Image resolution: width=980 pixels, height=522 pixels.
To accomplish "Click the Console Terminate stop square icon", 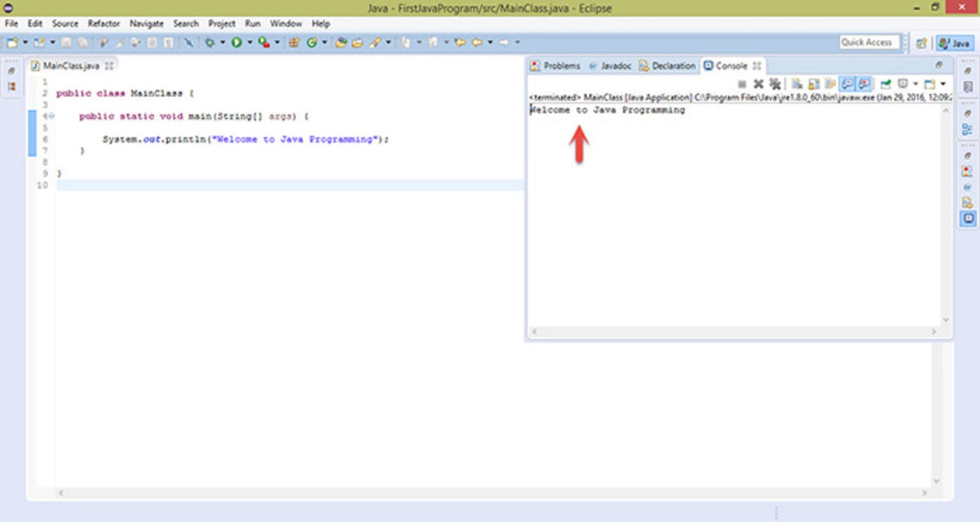I will click(742, 84).
